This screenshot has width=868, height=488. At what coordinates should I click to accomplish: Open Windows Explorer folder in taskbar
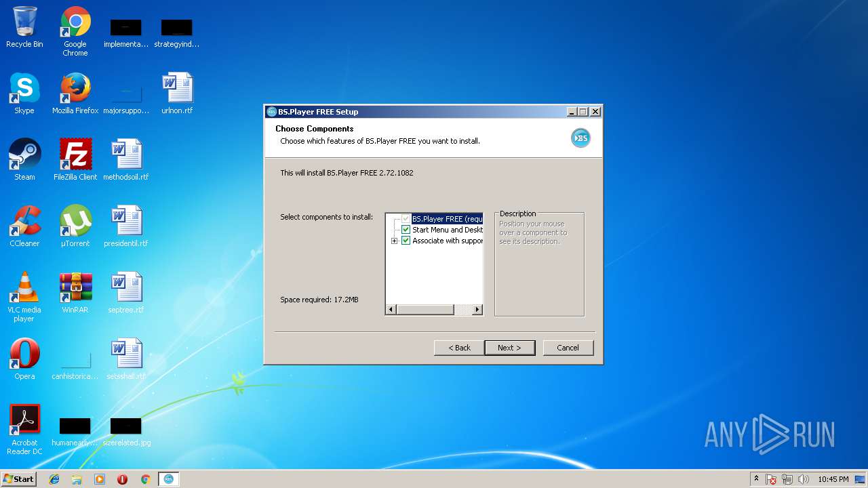point(77,479)
